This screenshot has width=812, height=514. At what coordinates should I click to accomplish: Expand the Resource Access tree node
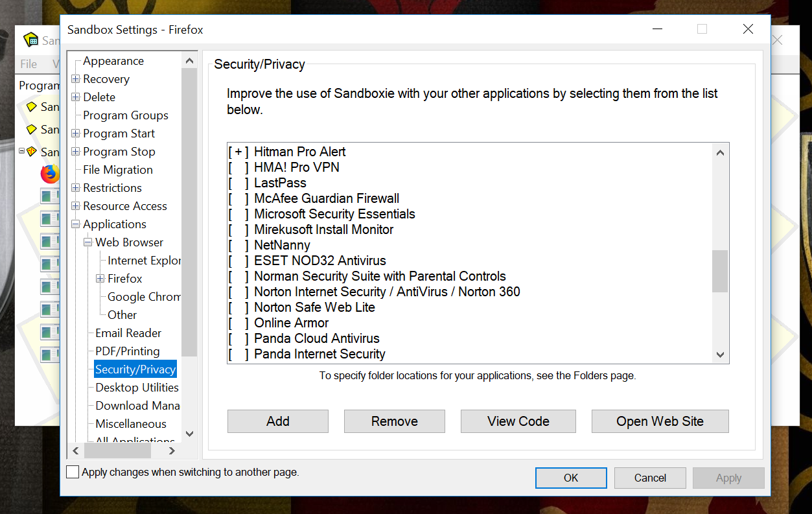76,206
